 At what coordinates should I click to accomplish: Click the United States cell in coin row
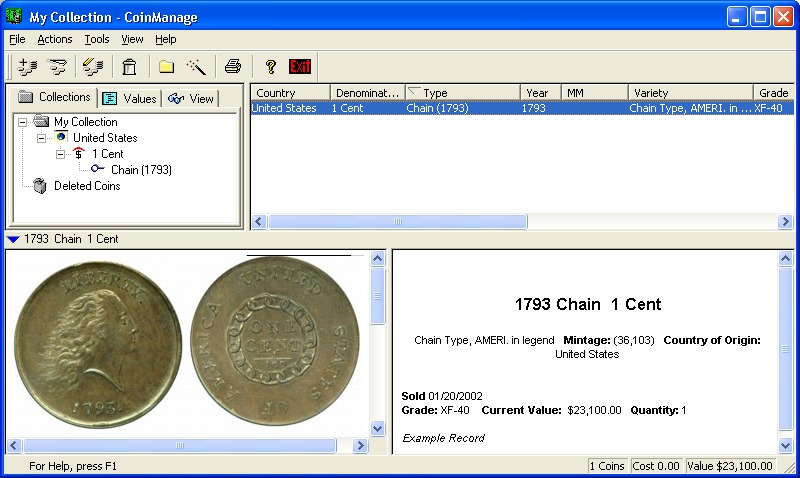[284, 108]
